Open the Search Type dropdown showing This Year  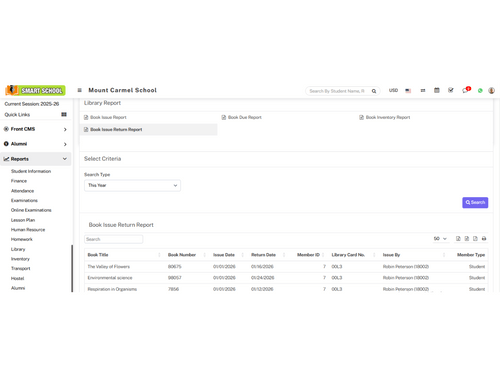[132, 186]
